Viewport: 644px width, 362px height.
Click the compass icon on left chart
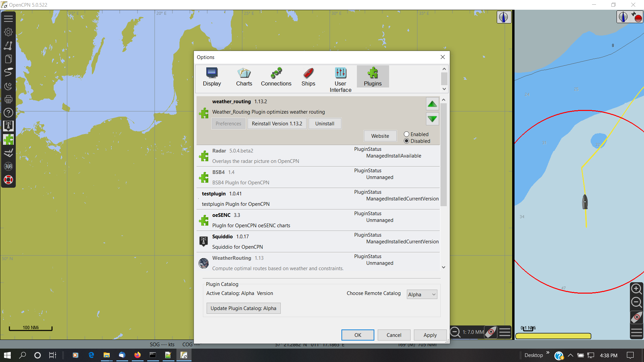[504, 17]
